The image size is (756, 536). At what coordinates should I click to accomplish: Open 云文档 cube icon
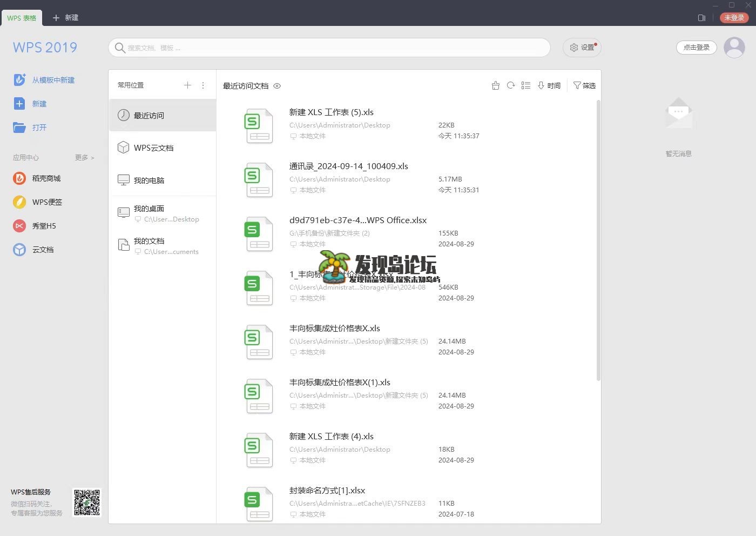click(19, 249)
